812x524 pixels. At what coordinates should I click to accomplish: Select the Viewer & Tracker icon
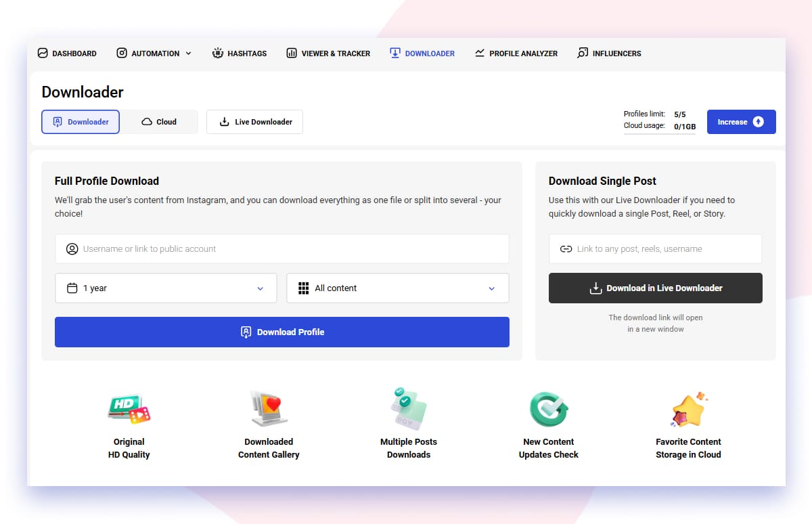point(292,53)
